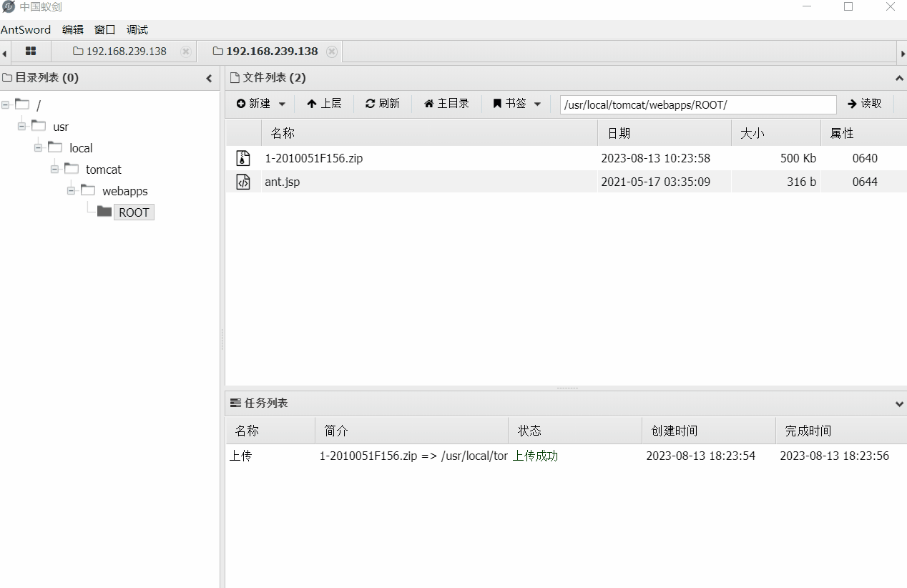Open the 书签 dropdown arrow

[538, 104]
